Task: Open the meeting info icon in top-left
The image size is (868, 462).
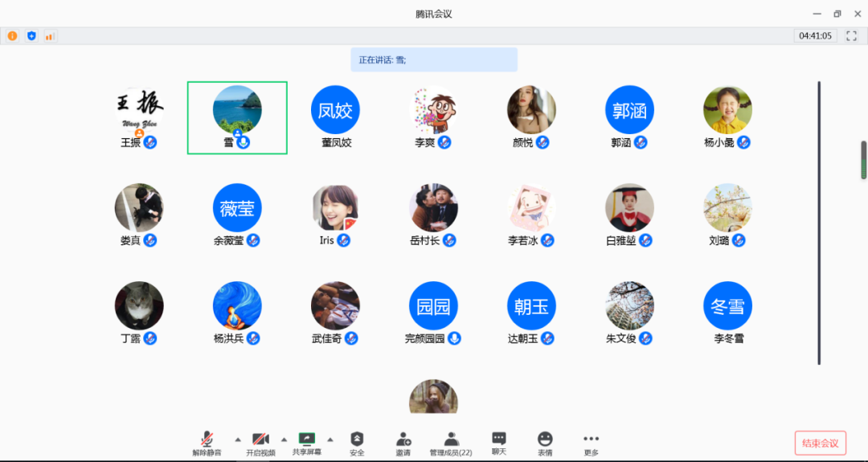Action: [x=12, y=36]
